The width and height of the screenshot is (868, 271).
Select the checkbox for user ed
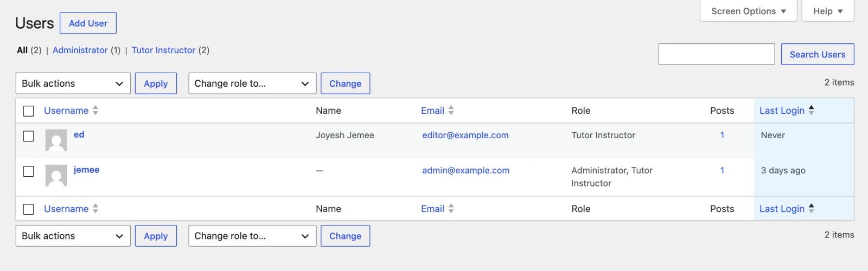pos(29,136)
